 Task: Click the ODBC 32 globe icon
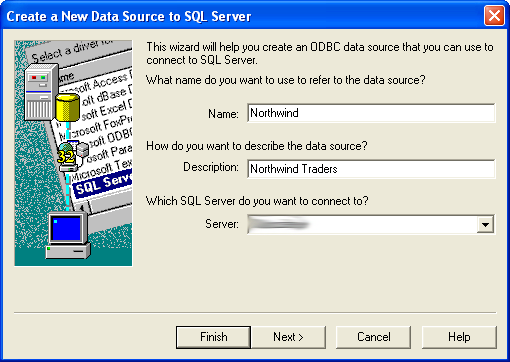click(x=73, y=155)
